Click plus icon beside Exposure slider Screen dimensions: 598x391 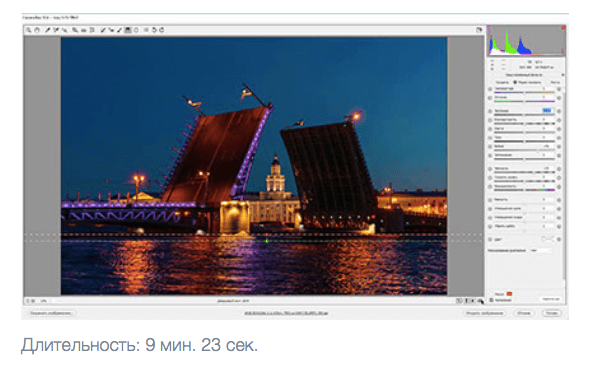coord(559,111)
